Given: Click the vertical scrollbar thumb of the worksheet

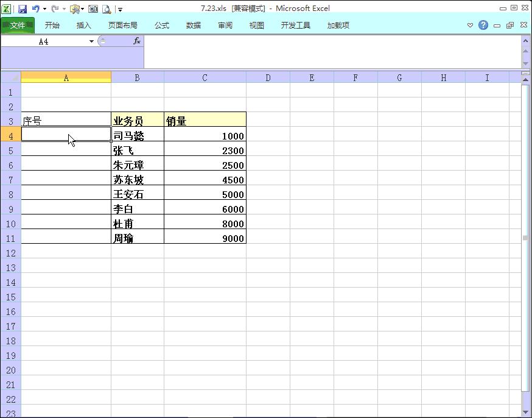Looking at the screenshot, I should (x=525, y=238).
